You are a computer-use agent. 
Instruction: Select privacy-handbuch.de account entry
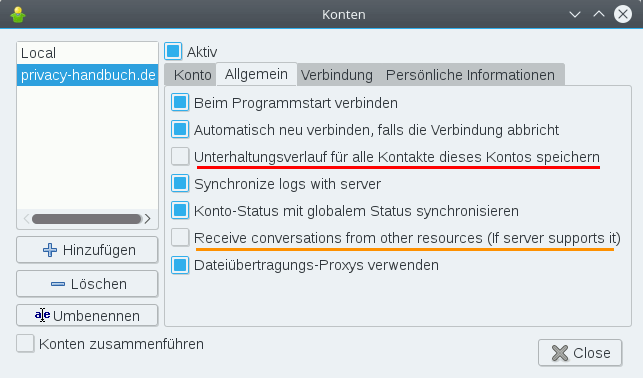87,75
